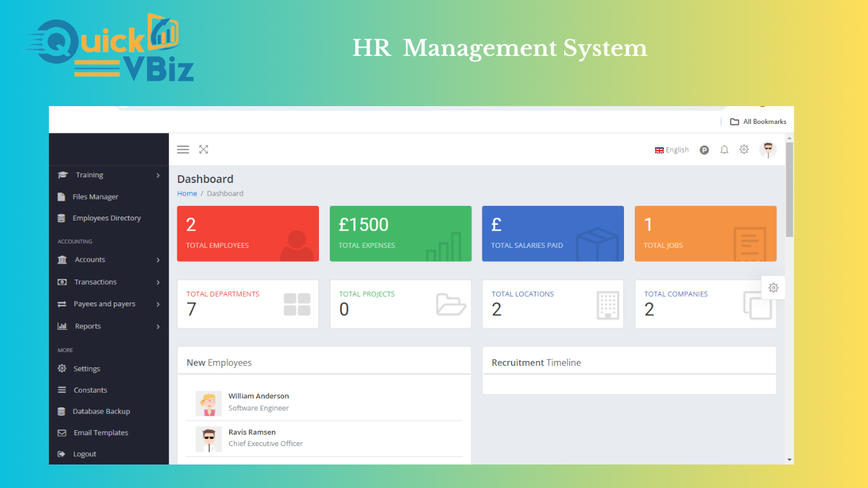The image size is (868, 488).
Task: Expand the Accounts submenu chevron
Action: [x=158, y=260]
